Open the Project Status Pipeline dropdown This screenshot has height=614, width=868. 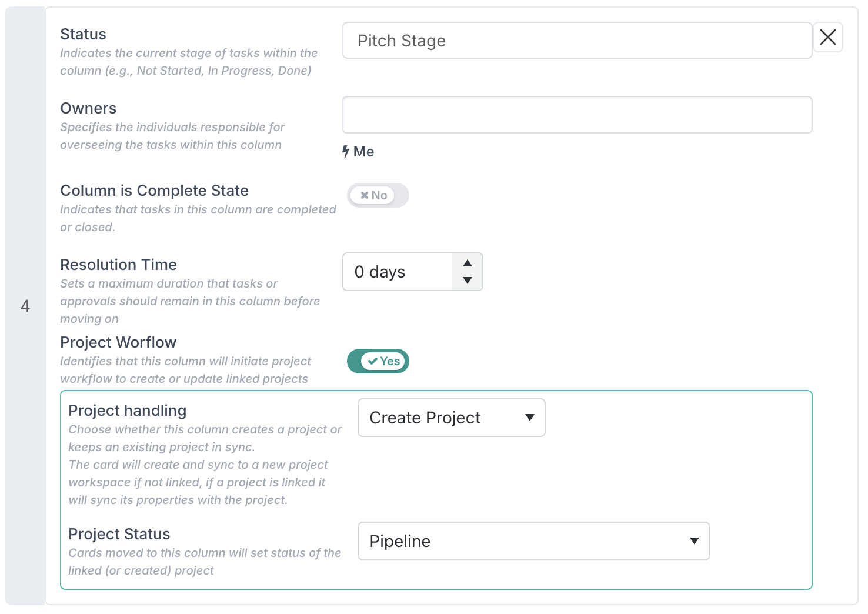533,541
